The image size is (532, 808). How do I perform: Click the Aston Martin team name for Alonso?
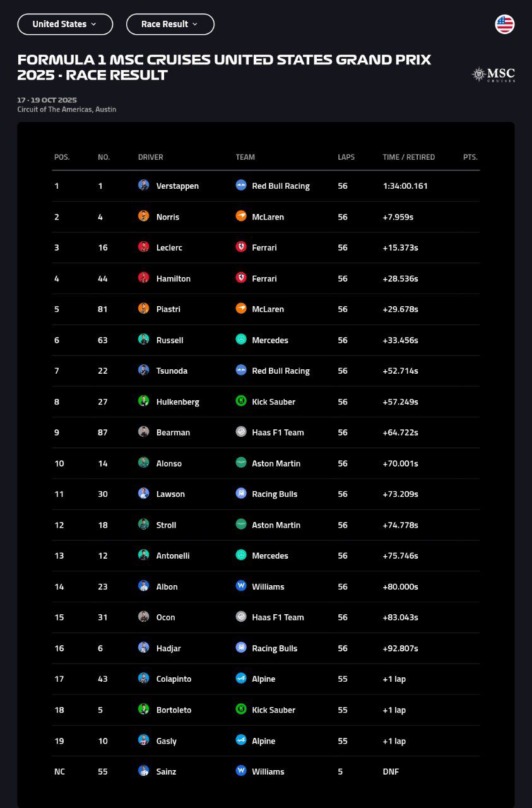276,463
